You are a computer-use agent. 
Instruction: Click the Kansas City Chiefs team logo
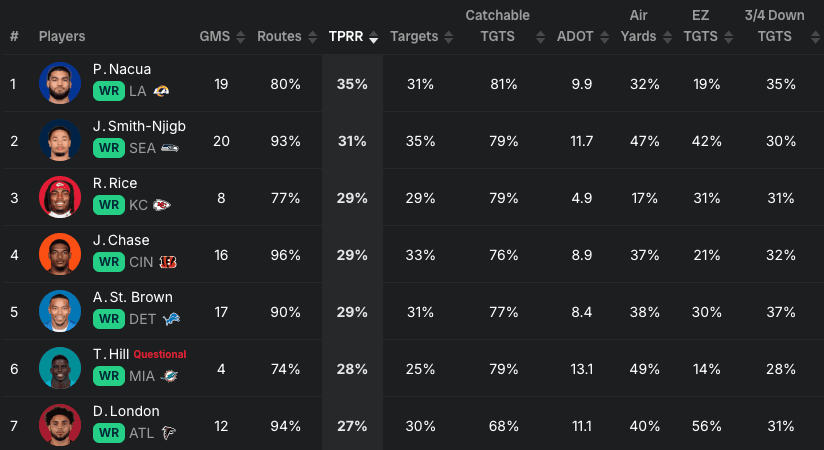point(161,205)
